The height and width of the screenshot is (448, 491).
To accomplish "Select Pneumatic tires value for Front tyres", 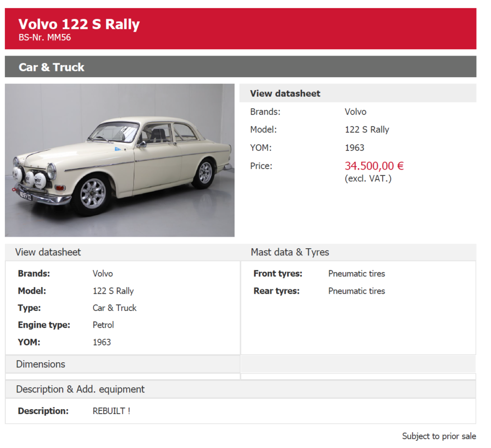I will 356,274.
